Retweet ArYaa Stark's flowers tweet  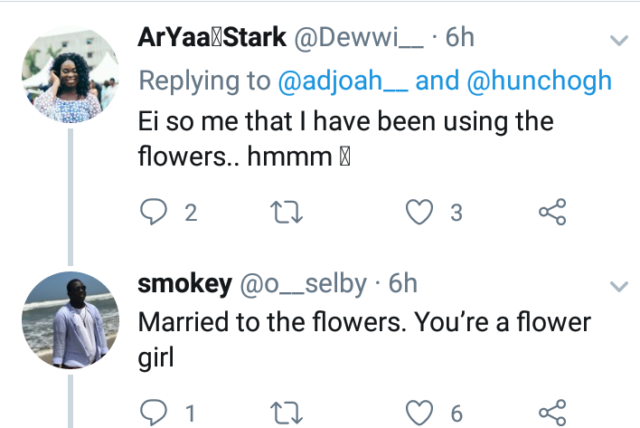tap(286, 210)
